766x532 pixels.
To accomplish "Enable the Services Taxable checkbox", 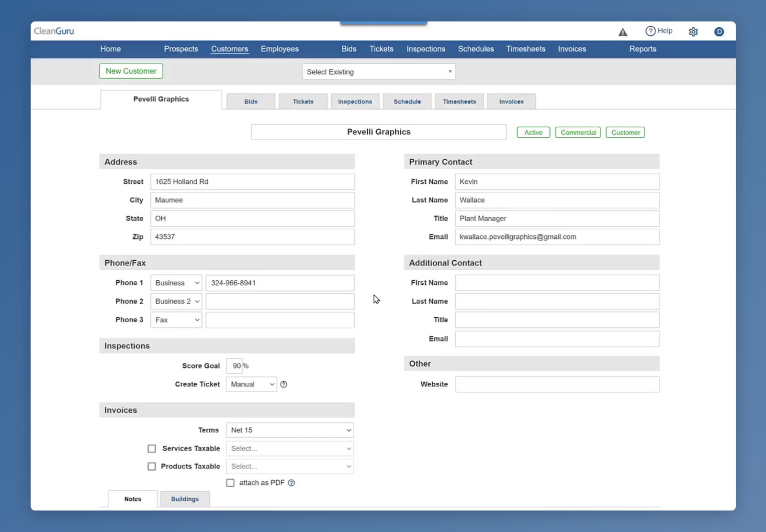I will [152, 448].
